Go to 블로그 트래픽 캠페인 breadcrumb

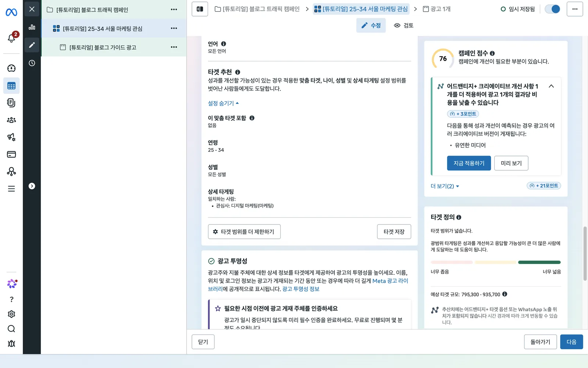(x=257, y=9)
